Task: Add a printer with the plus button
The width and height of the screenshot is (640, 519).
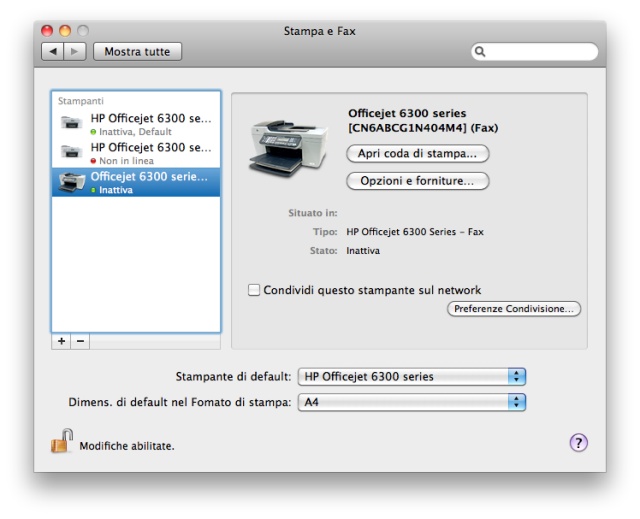Action: coord(61,341)
